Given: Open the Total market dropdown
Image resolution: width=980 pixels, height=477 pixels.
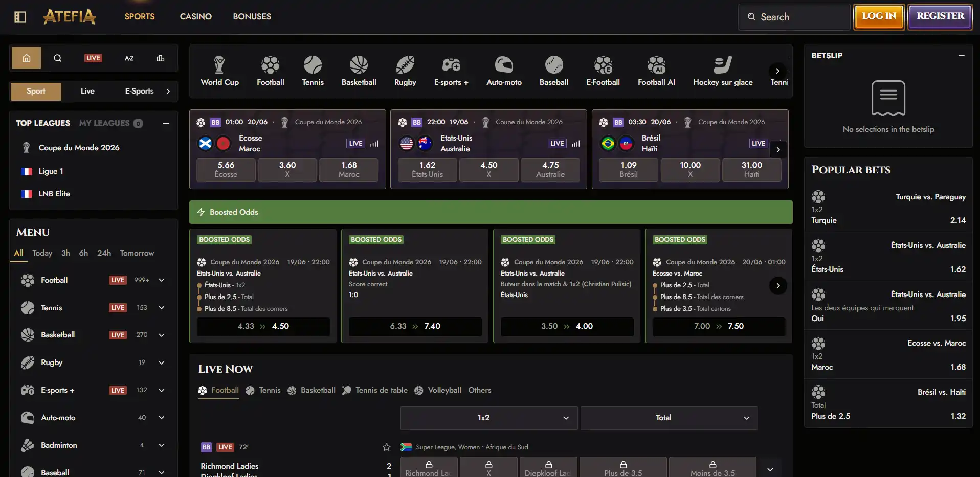Looking at the screenshot, I should point(669,418).
